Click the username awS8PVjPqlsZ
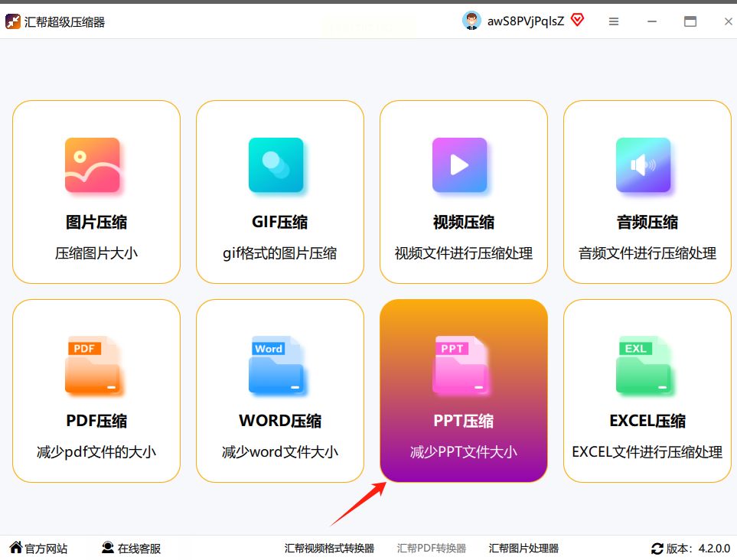The image size is (737, 560). [x=526, y=21]
